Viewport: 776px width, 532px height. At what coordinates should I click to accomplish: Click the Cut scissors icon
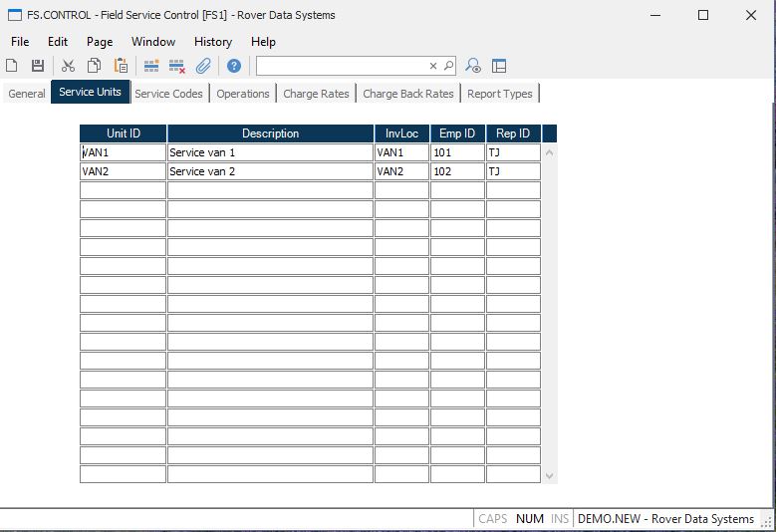68,66
